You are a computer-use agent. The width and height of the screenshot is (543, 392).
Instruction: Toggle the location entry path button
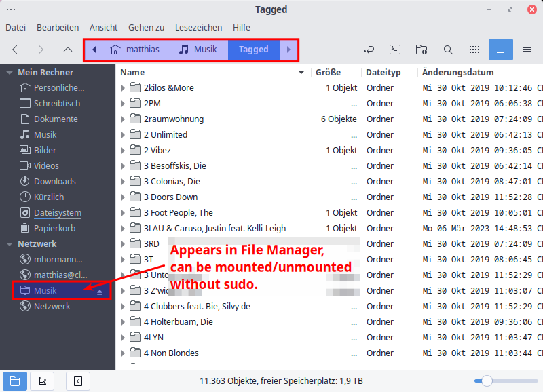coord(369,50)
